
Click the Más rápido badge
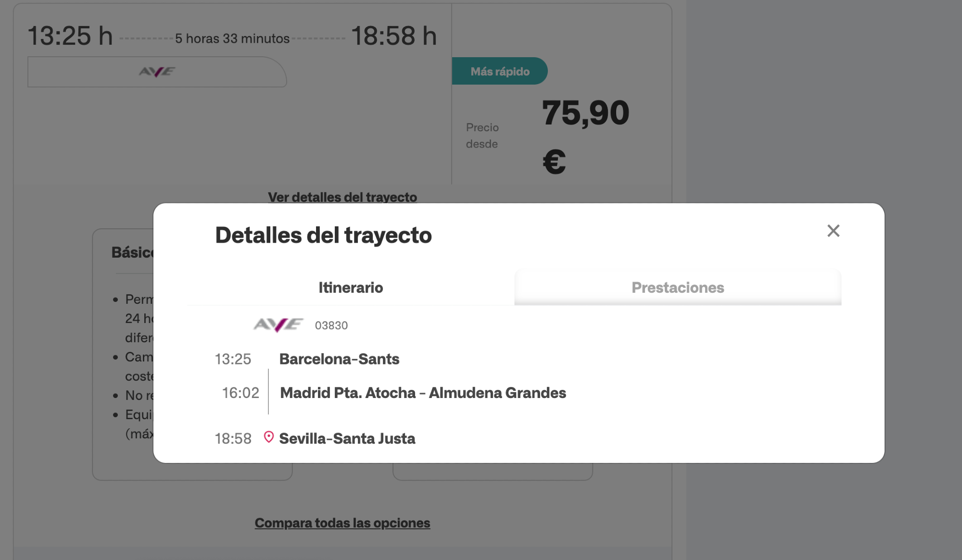500,71
